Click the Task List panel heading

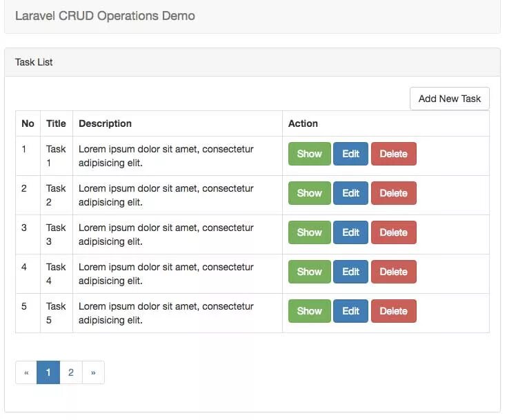pos(252,62)
